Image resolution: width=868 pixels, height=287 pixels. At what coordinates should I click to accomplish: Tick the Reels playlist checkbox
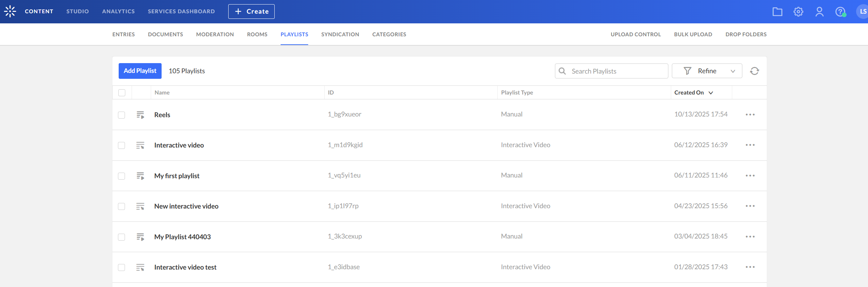121,115
